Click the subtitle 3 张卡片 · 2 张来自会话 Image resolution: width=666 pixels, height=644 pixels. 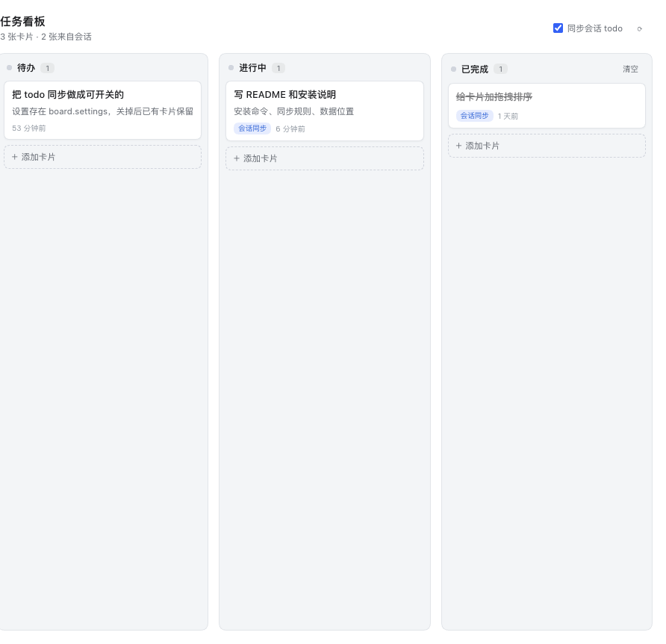coord(46,37)
